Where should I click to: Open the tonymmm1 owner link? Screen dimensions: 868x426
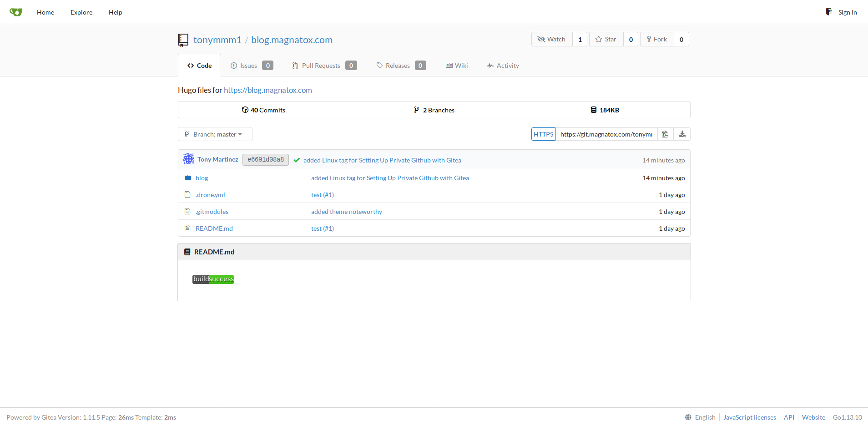tap(217, 40)
